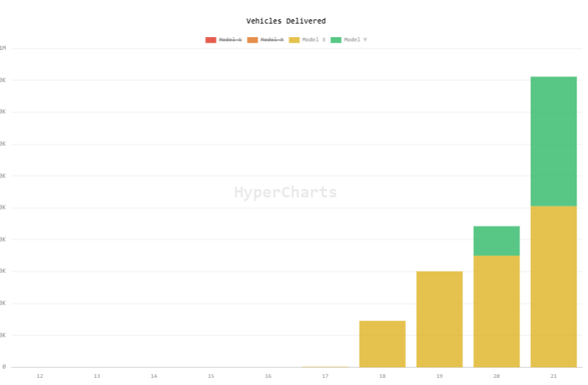Enable the Model X series via its label
Screen dimensions: 588x385
point(272,40)
